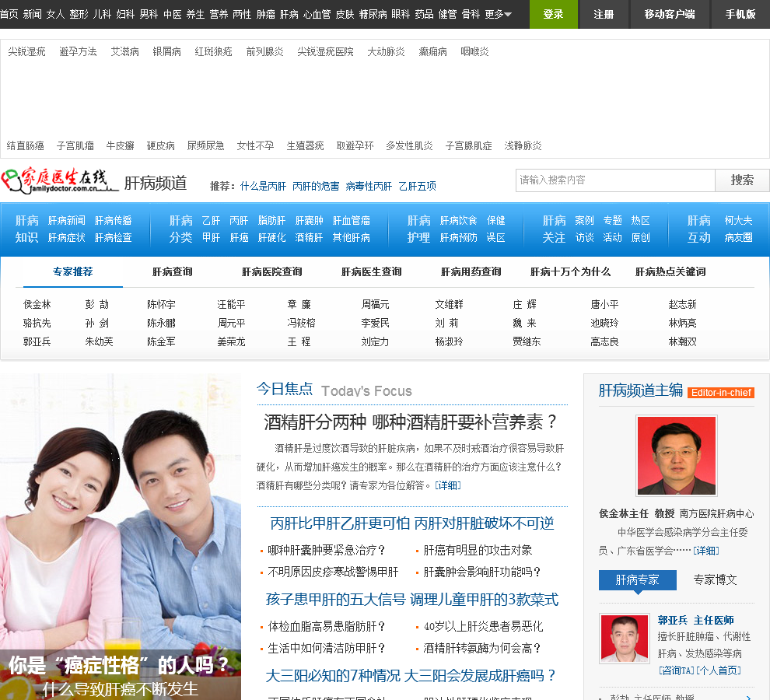Screen dimensions: 770x700
Task: Open hot keyword 浅静脉炎
Action: point(523,146)
